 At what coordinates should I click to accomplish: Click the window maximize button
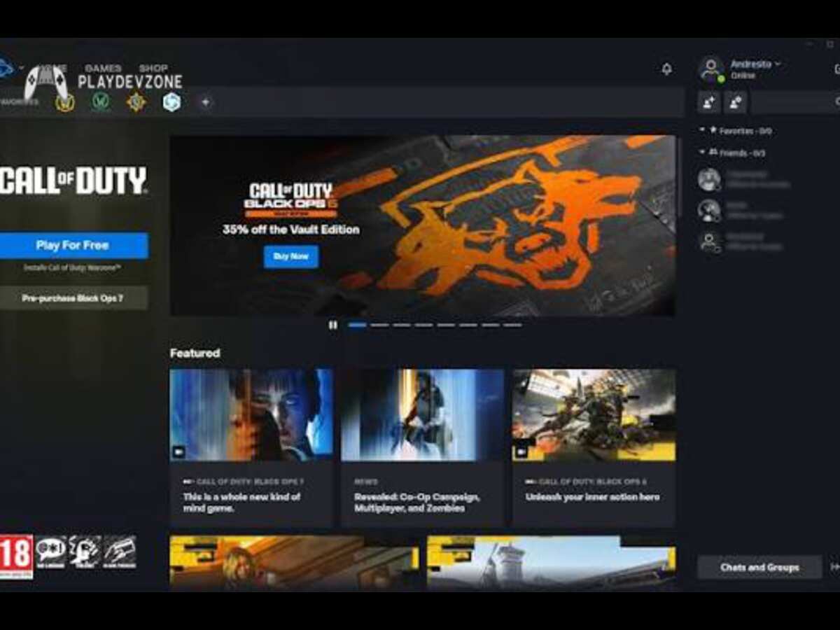pos(831,44)
